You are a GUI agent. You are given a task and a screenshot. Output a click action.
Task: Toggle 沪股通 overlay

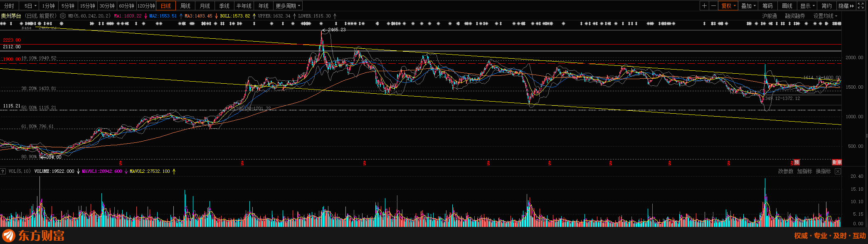point(770,16)
